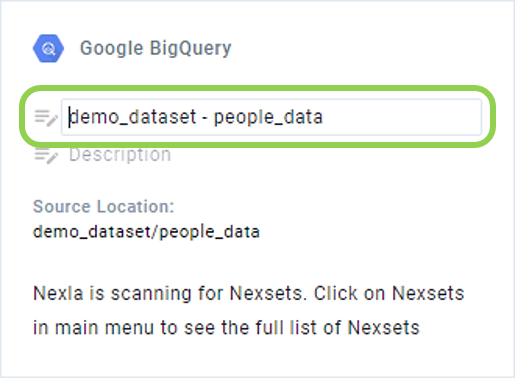Viewport: 515px width, 378px height.
Task: Click empty space after people_data in name input
Action: 400,117
